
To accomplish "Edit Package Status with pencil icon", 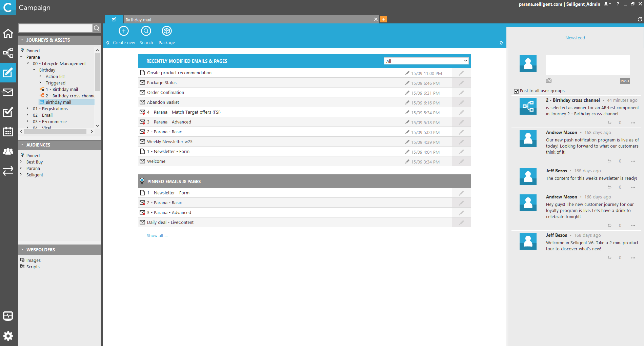I will [461, 83].
